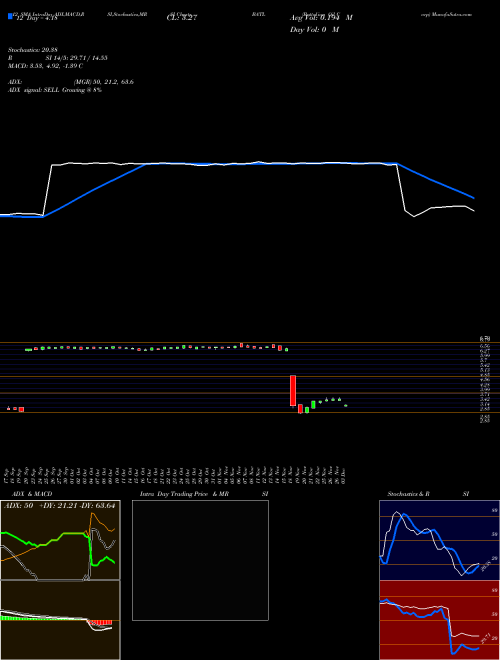Click 'ADX signal: SELL Growing @ 8%' text
This screenshot has height=660, width=500.
[x=55, y=90]
